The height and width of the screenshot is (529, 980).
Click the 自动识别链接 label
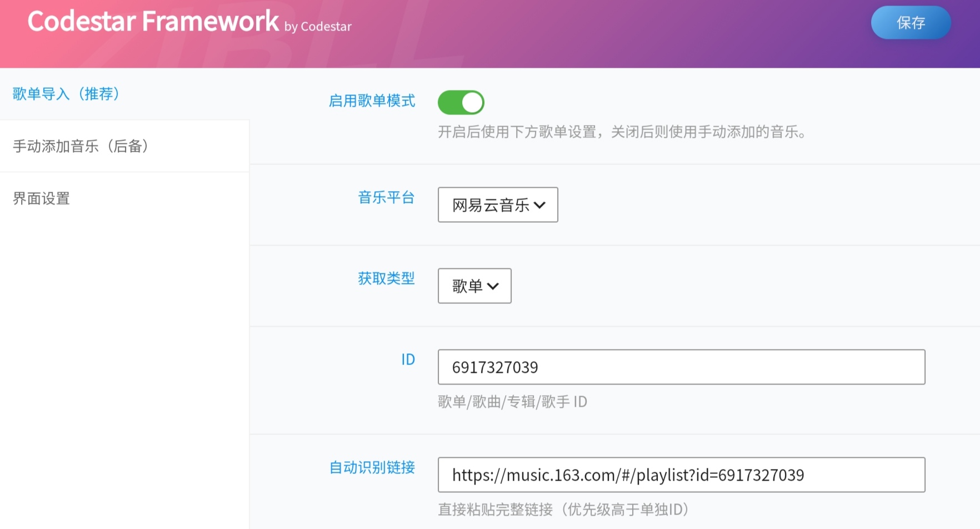tap(372, 467)
